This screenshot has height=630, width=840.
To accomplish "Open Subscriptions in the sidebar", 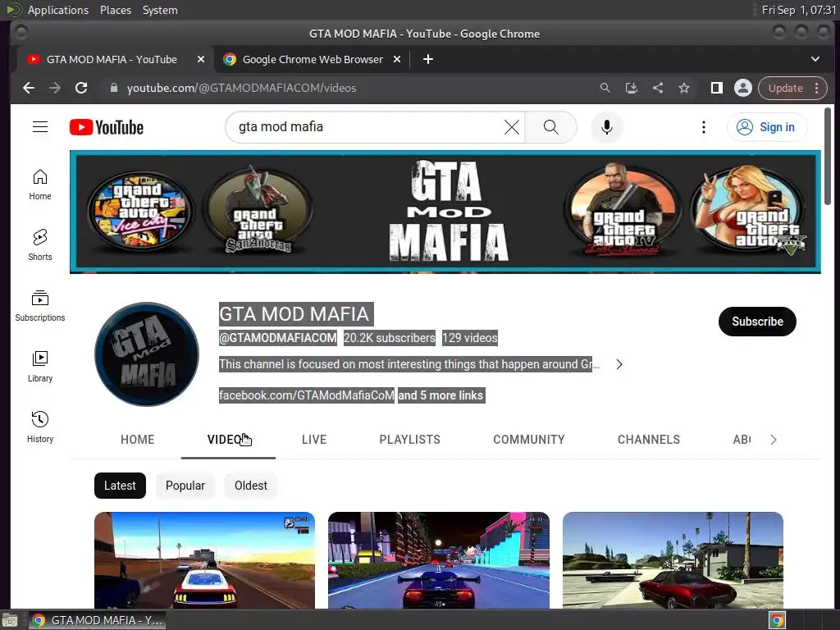I will tap(40, 306).
